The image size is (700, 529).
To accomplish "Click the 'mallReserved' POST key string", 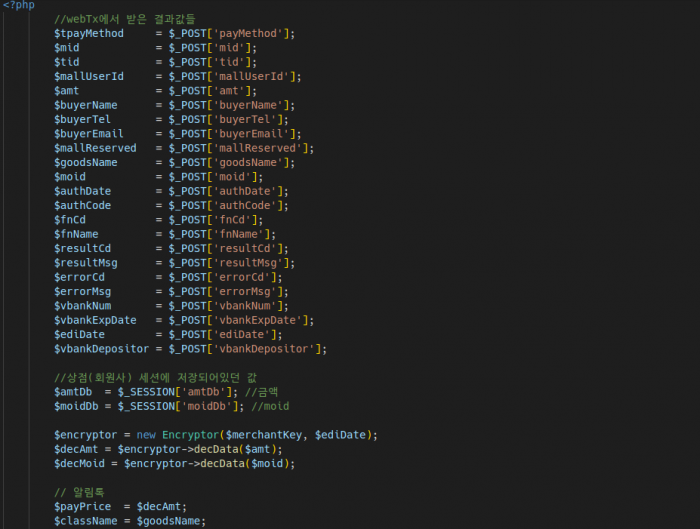I will pos(261,148).
